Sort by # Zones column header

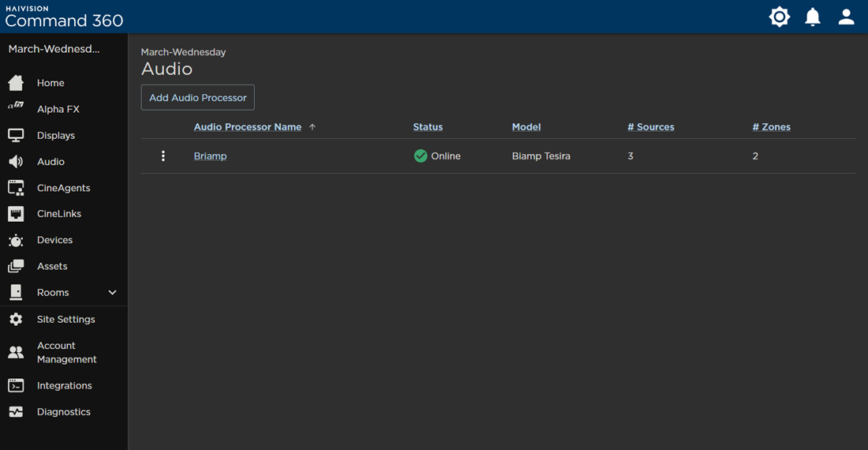point(771,127)
